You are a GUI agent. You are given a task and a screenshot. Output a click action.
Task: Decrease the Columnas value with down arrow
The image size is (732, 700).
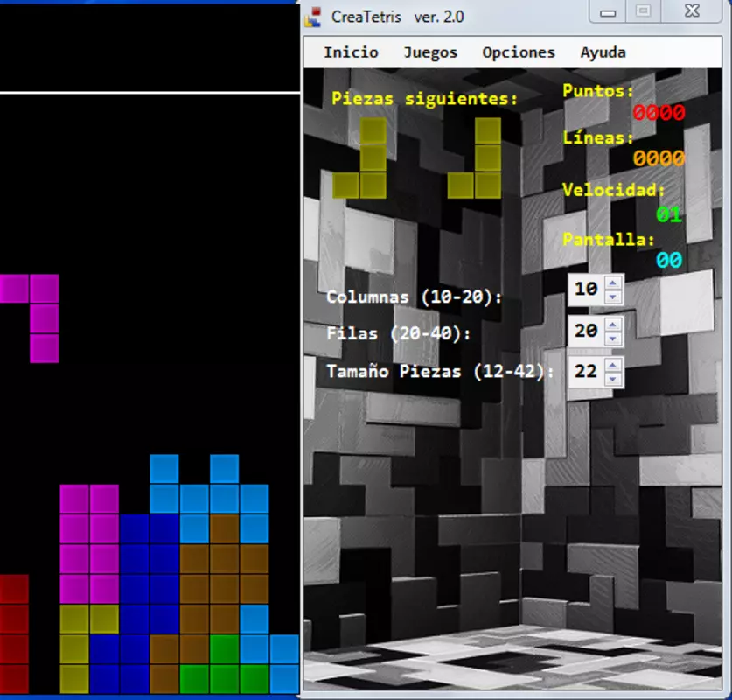coord(613,297)
